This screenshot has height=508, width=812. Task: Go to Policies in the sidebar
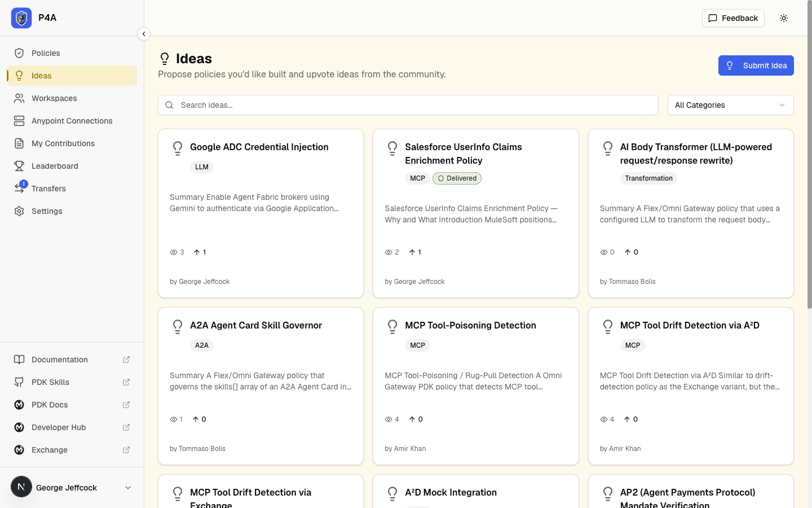click(x=72, y=53)
